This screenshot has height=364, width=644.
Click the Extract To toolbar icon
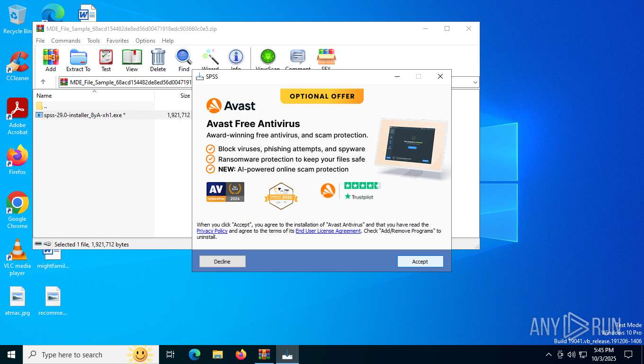click(x=78, y=60)
